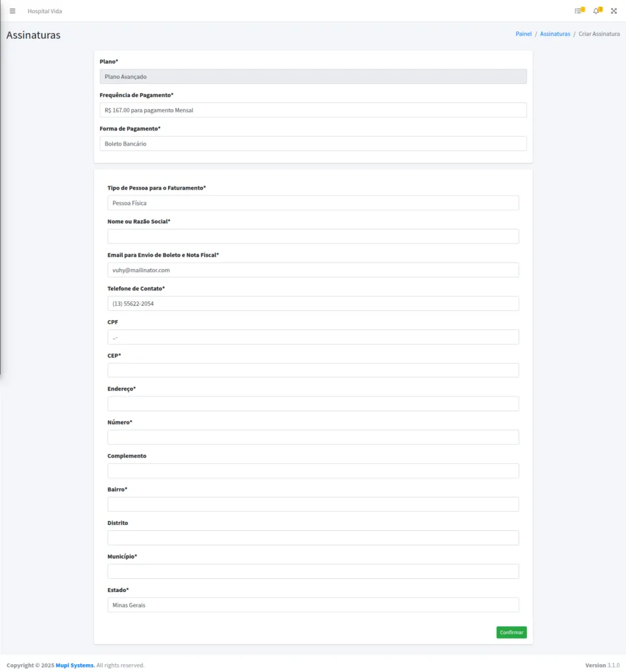Toggle fullscreen with the expand icon
The height and width of the screenshot is (672, 626).
(x=614, y=11)
